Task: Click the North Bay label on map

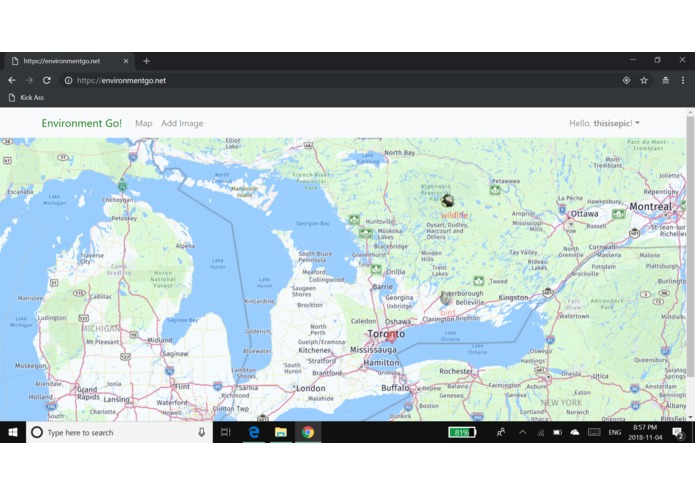Action: (x=399, y=152)
